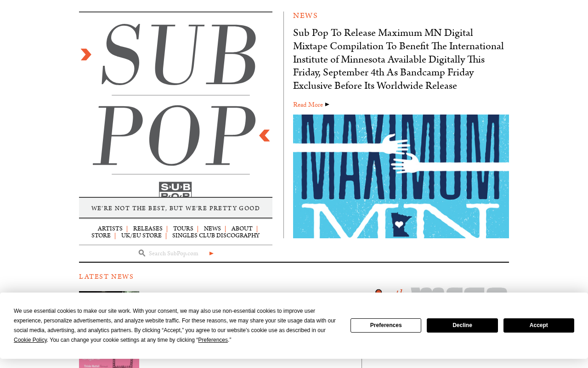Viewport: 588px width, 368px height.
Task: Click the orange left chevron beside POP
Action: tap(265, 135)
